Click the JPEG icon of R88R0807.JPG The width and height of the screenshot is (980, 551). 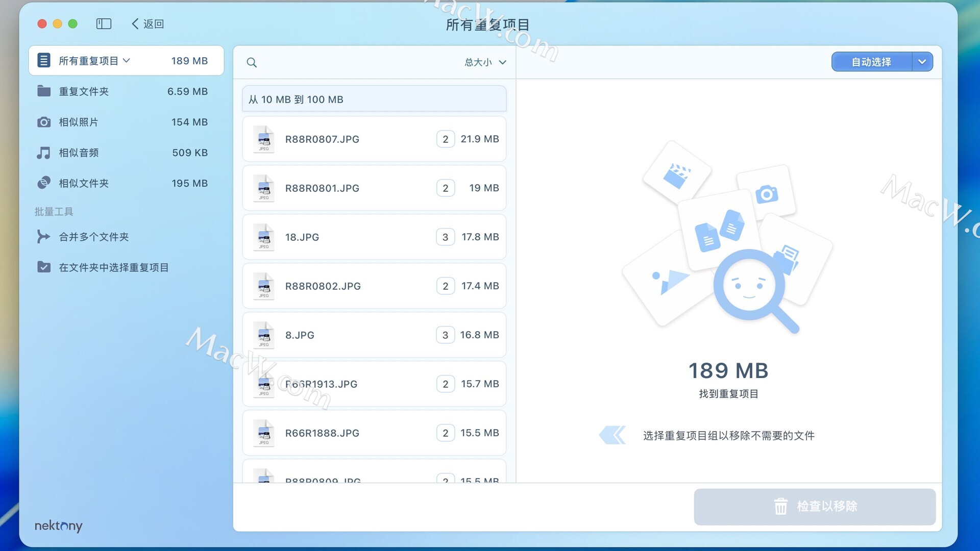pyautogui.click(x=264, y=139)
